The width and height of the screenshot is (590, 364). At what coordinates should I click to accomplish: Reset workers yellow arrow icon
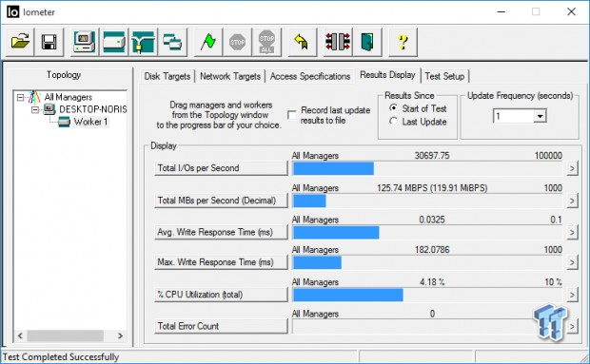302,42
